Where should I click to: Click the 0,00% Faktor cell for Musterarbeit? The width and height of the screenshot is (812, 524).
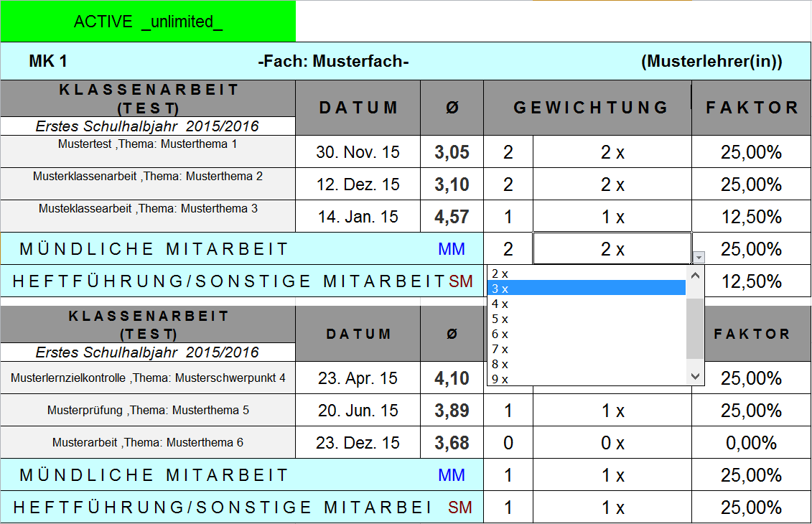click(x=751, y=443)
